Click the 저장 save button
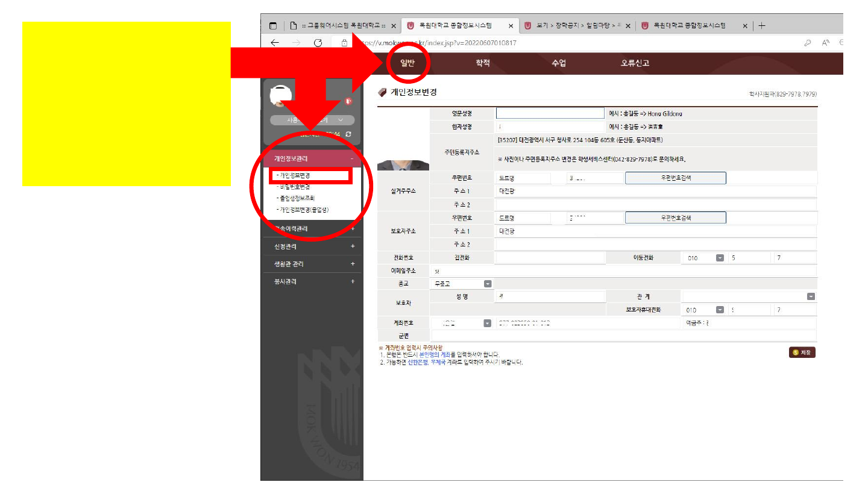The height and width of the screenshot is (488, 868). [802, 352]
